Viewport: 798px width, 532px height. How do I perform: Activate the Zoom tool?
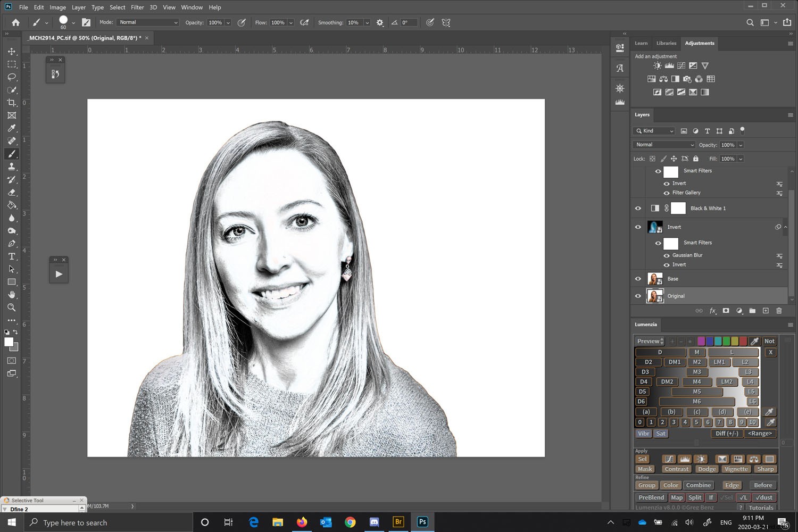[12, 307]
